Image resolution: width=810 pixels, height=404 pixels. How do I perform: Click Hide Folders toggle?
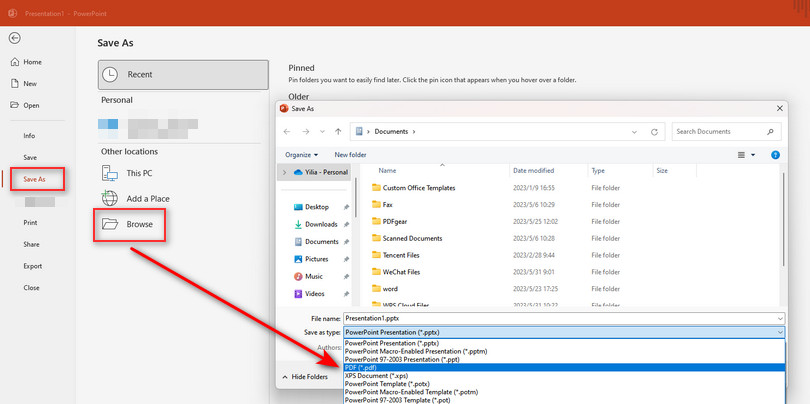point(305,377)
